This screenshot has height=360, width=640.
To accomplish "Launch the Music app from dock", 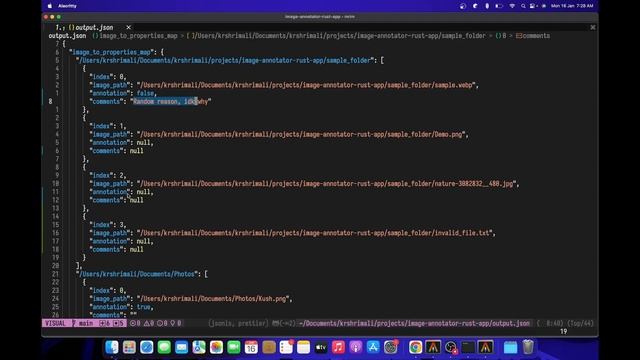I will 338,347.
